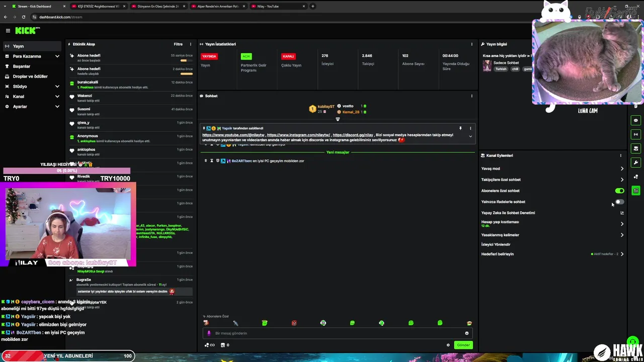Click the Yapay Zeka ile Sohbet Denetimi label
The height and width of the screenshot is (362, 644).
click(508, 213)
